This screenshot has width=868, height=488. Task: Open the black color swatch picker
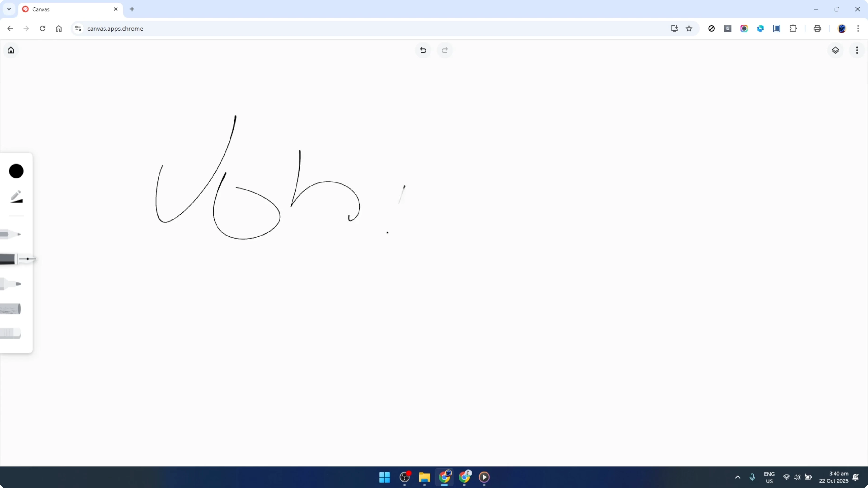click(16, 171)
